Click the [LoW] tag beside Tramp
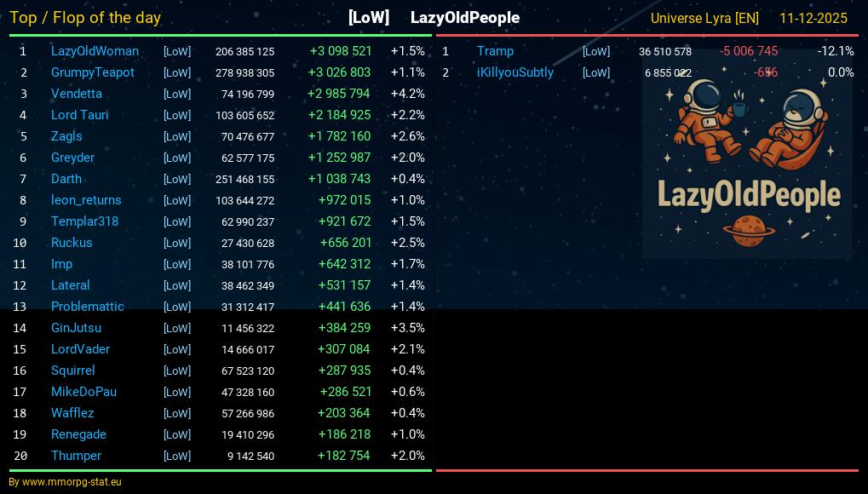The width and height of the screenshot is (868, 494). click(595, 51)
